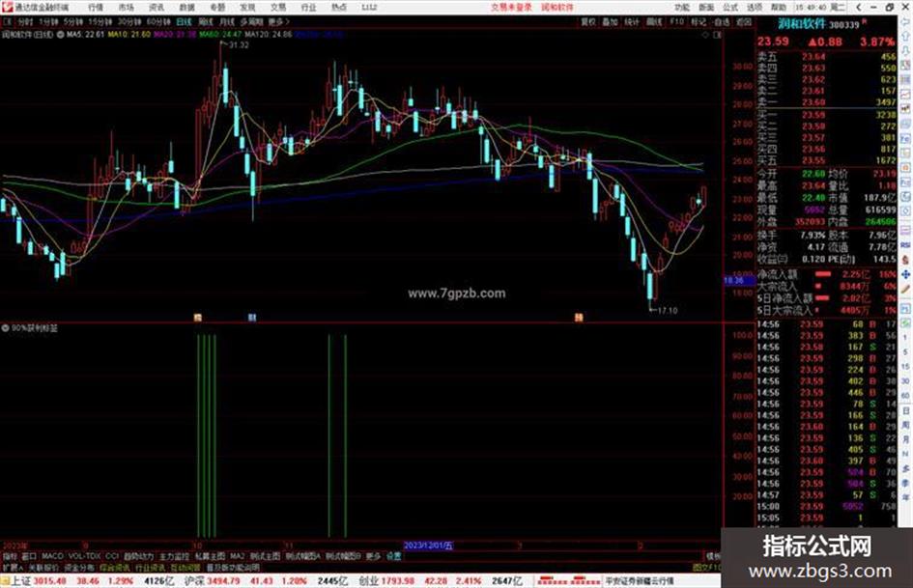Click the pencil draw icon in right sidebar
This screenshot has width=913, height=588.
905,290
